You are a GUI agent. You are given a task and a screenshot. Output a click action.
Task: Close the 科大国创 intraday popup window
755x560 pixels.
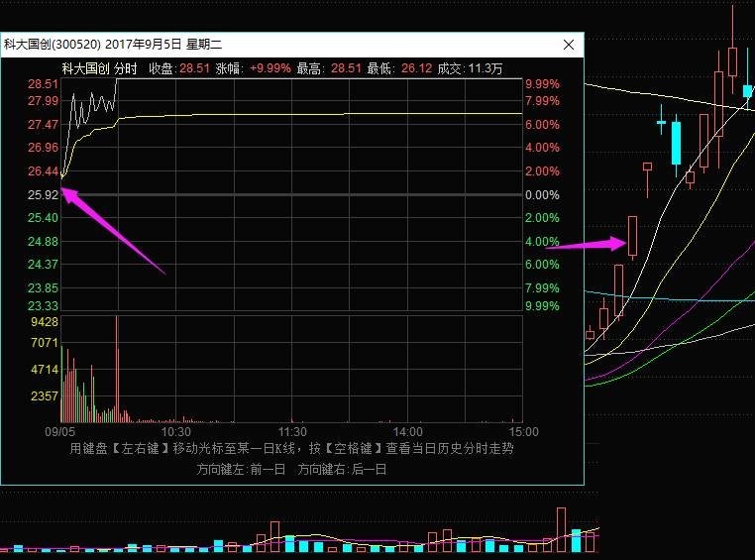(x=569, y=45)
